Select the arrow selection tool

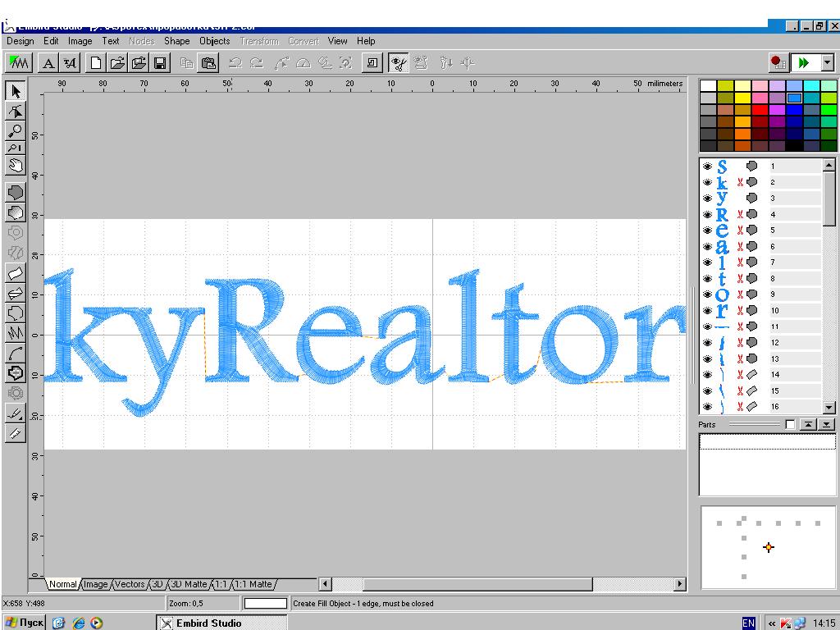tap(16, 91)
